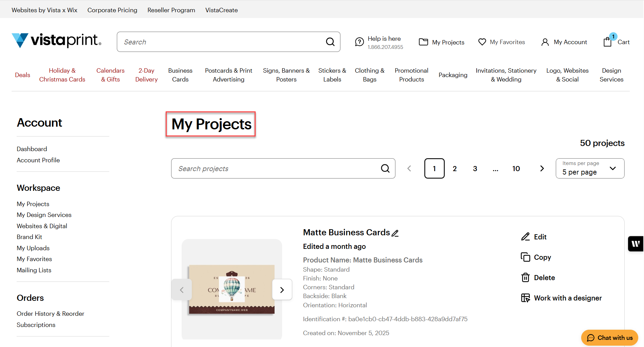Show next business card preview image
644x347 pixels.
(x=282, y=290)
